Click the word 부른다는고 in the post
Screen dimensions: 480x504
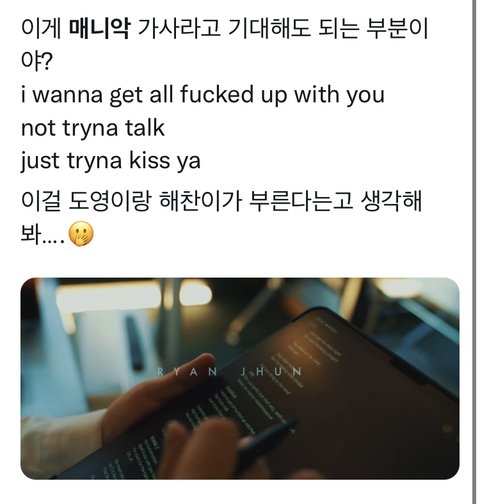pos(301,201)
